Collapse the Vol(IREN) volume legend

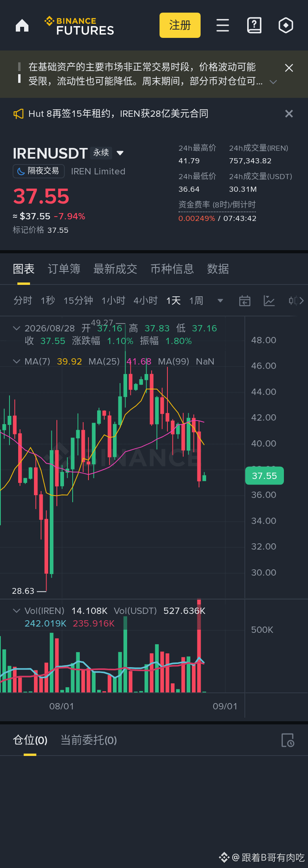click(17, 611)
